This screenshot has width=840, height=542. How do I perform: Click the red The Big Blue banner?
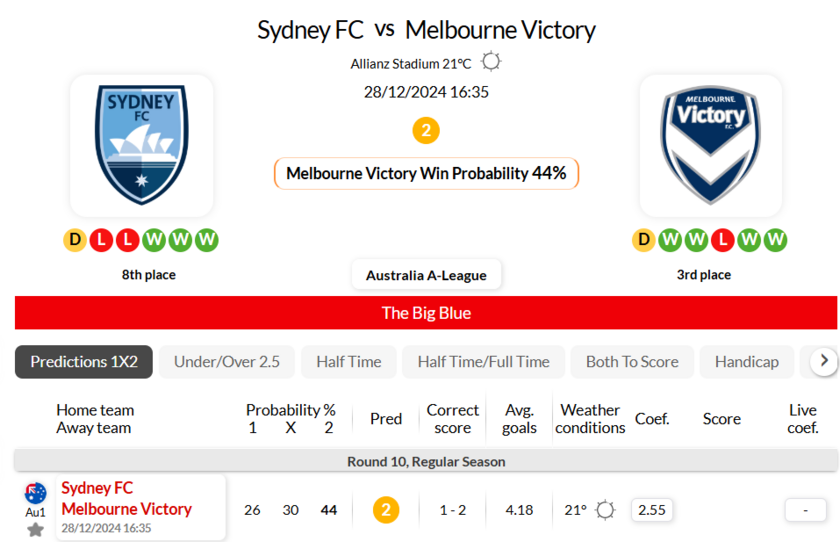click(426, 313)
